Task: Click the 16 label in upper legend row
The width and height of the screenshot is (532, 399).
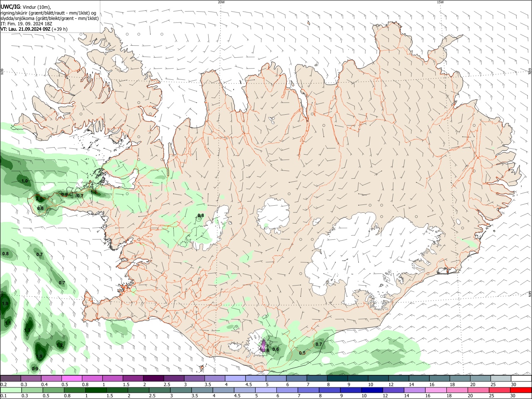Action: pyautogui.click(x=432, y=385)
